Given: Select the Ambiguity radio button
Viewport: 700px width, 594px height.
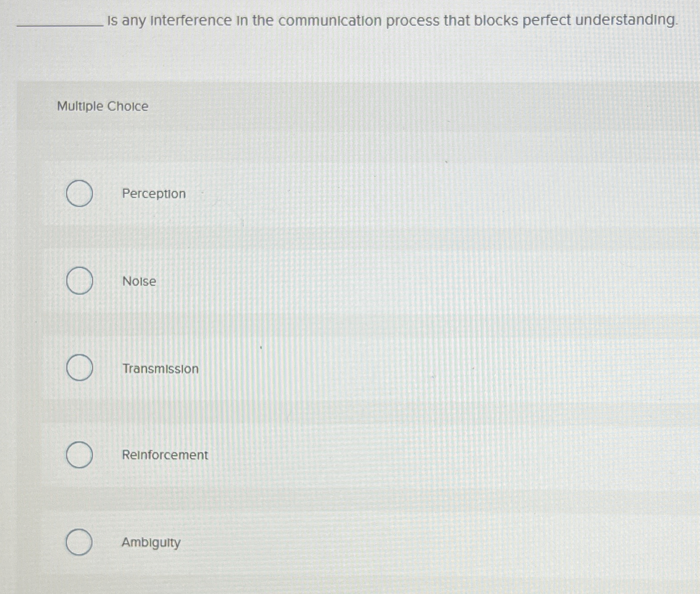Looking at the screenshot, I should coord(80,542).
